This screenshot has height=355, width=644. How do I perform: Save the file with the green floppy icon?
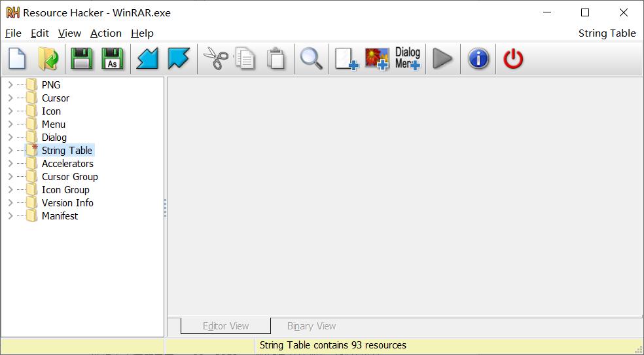pos(81,59)
